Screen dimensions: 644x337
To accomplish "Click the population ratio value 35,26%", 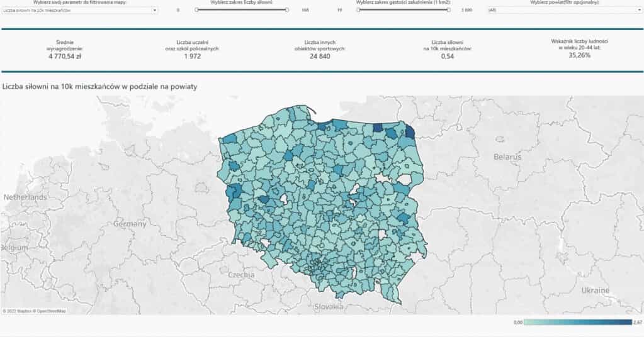I will coord(580,55).
